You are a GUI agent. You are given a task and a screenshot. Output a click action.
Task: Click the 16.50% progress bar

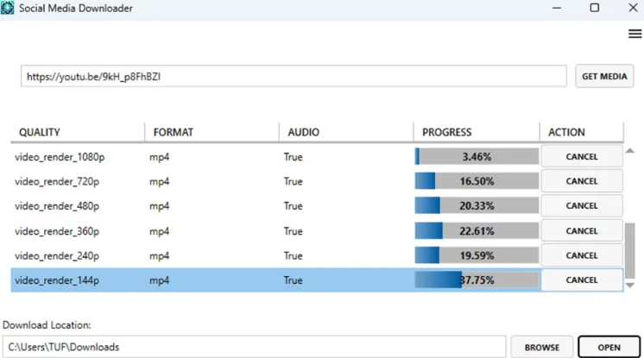click(x=477, y=181)
